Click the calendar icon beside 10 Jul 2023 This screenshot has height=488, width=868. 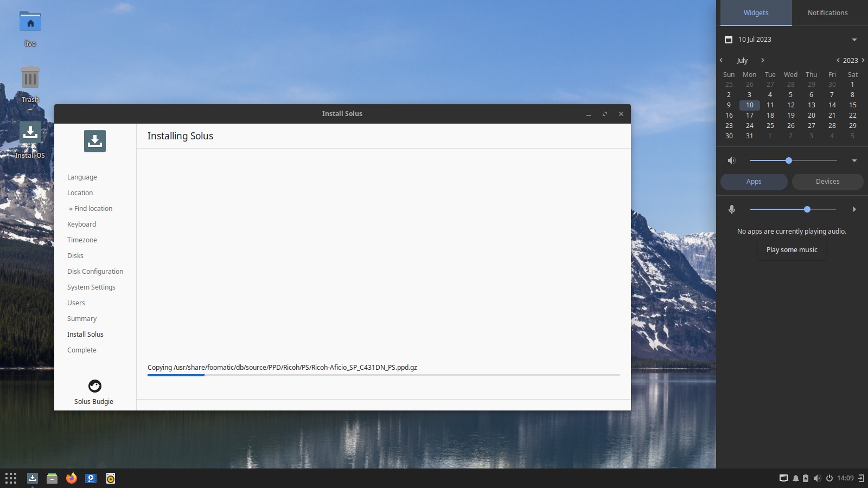point(729,40)
